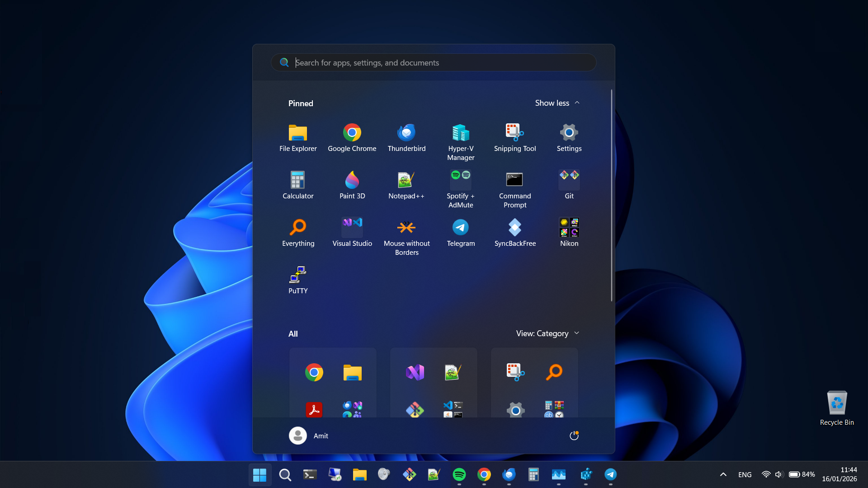The image size is (868, 488).
Task: Open the taskbar Search icon
Action: tap(285, 474)
